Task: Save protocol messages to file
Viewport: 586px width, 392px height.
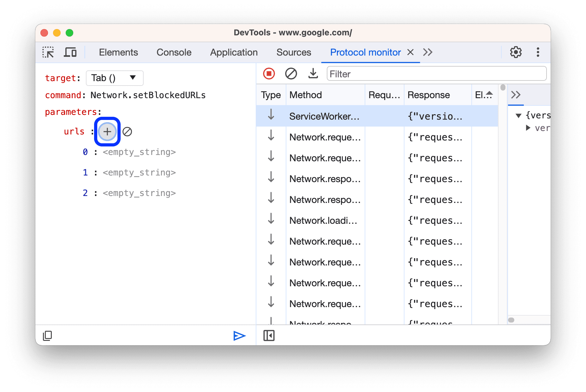Action: (313, 74)
